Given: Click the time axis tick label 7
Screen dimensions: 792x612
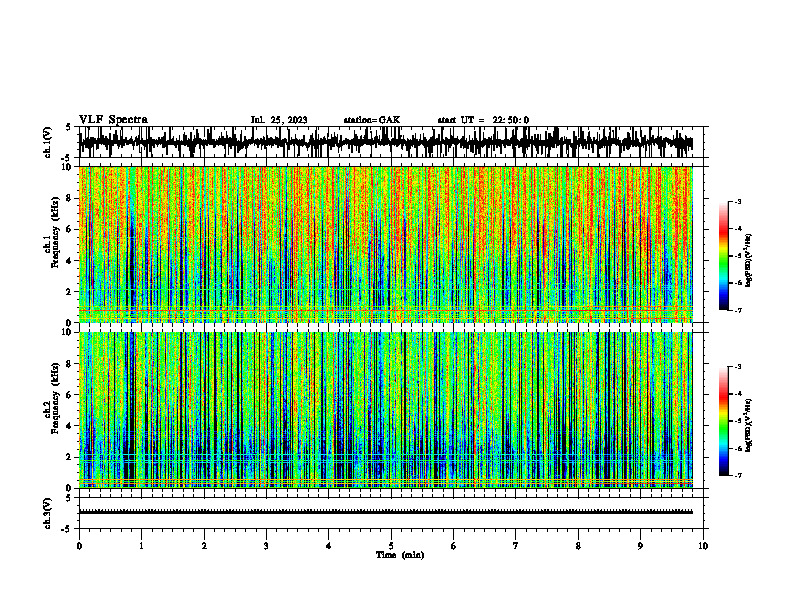Looking at the screenshot, I should coord(516,546).
